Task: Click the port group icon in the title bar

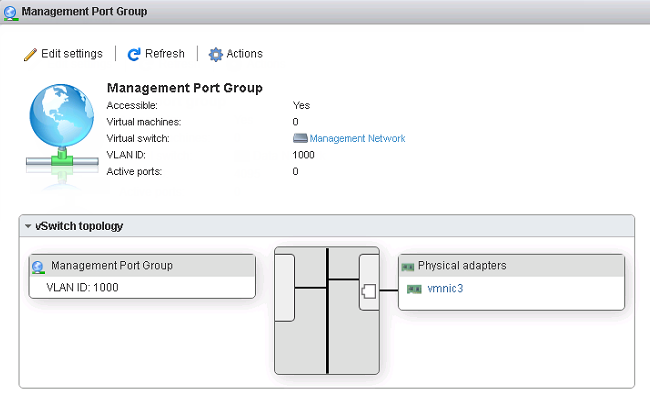Action: 10,12
